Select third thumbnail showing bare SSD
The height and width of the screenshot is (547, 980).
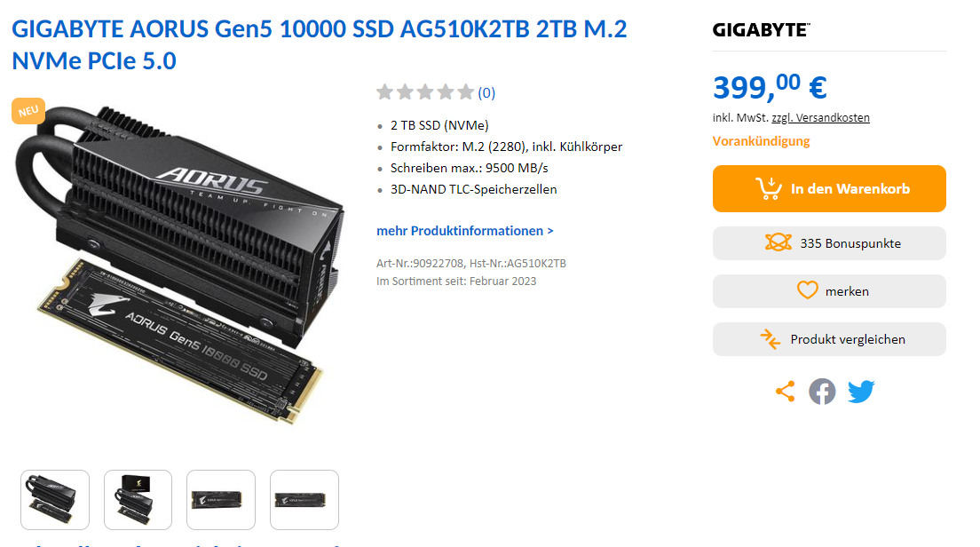tap(221, 499)
